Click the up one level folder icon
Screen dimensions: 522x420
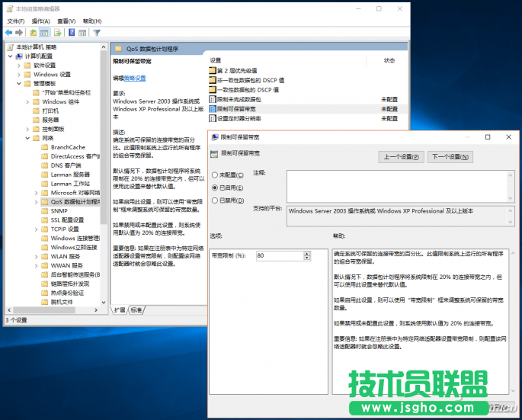coord(33,33)
